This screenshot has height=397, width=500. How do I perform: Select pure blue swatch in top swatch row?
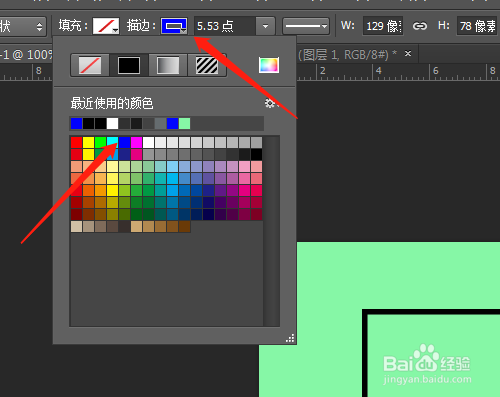click(x=124, y=143)
